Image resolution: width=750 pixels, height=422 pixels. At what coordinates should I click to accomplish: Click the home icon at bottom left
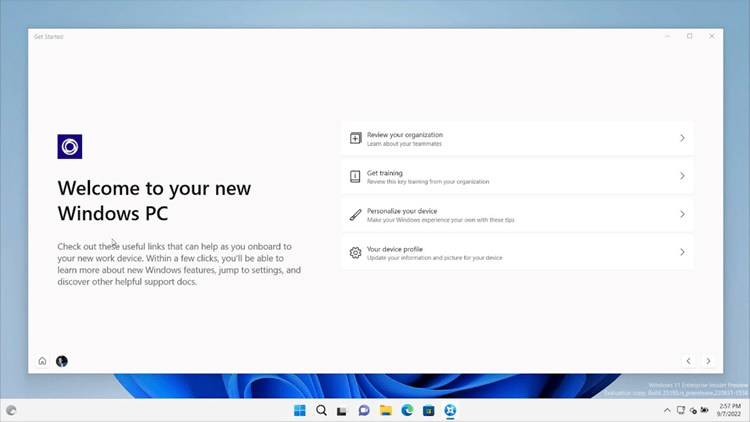point(42,361)
